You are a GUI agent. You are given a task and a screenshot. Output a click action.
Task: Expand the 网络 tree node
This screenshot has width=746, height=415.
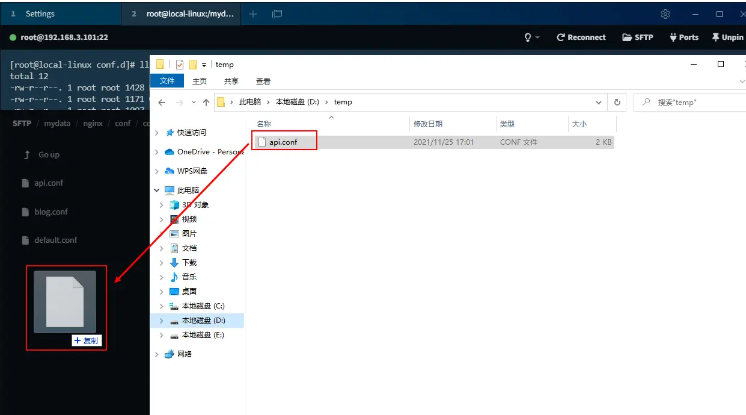(x=157, y=354)
